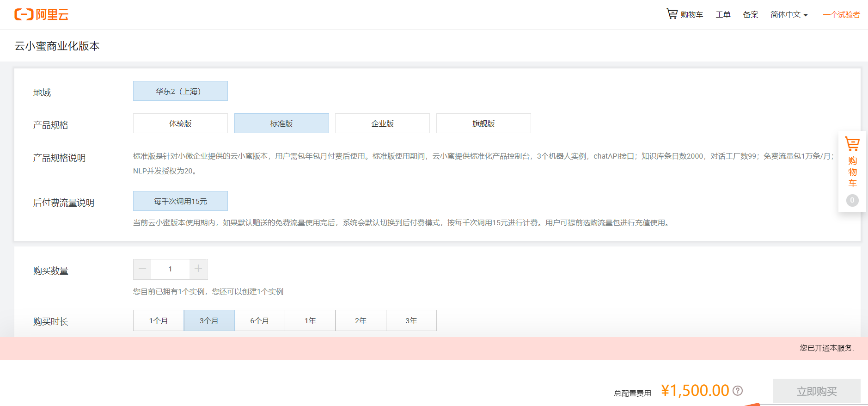868x406 pixels.
Task: Choose 2年 purchase duration
Action: pos(361,320)
